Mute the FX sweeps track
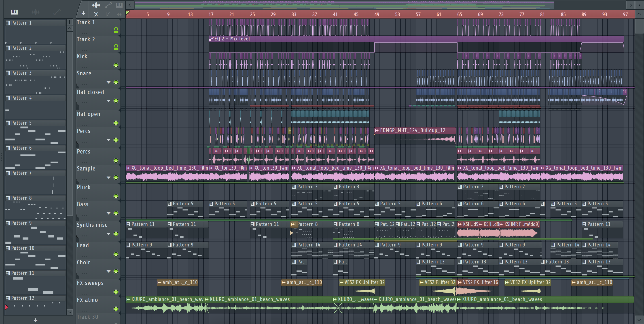644x324 pixels. point(116,292)
